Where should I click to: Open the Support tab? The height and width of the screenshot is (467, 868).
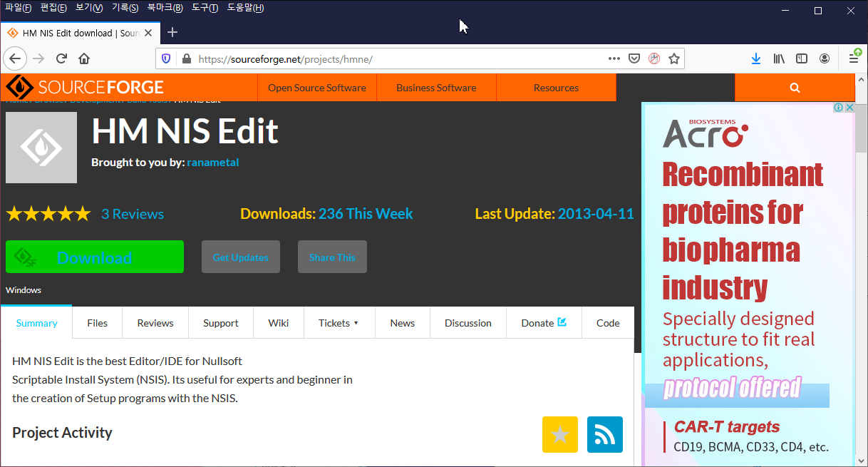tap(221, 323)
